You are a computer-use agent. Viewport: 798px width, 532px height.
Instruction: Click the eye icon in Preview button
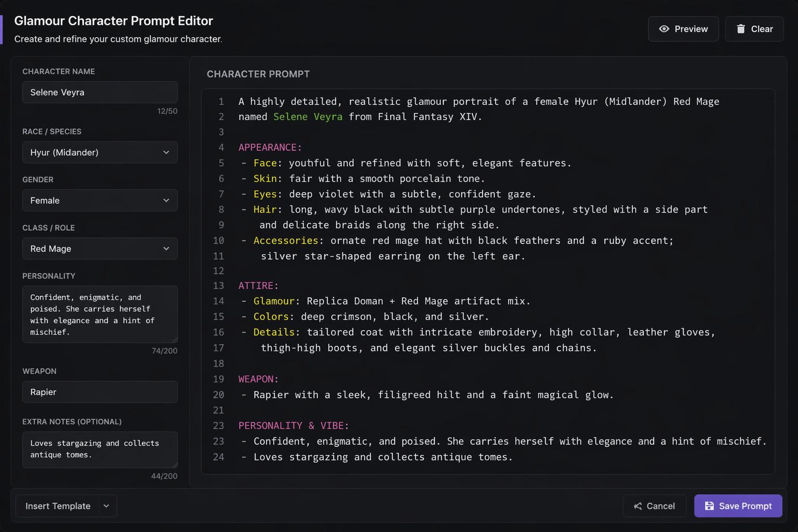(x=664, y=29)
